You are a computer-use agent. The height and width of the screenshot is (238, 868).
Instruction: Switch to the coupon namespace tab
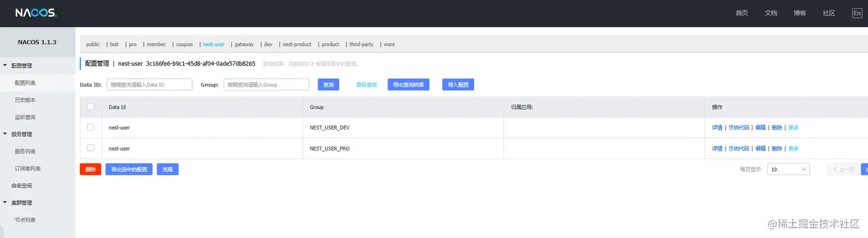184,44
